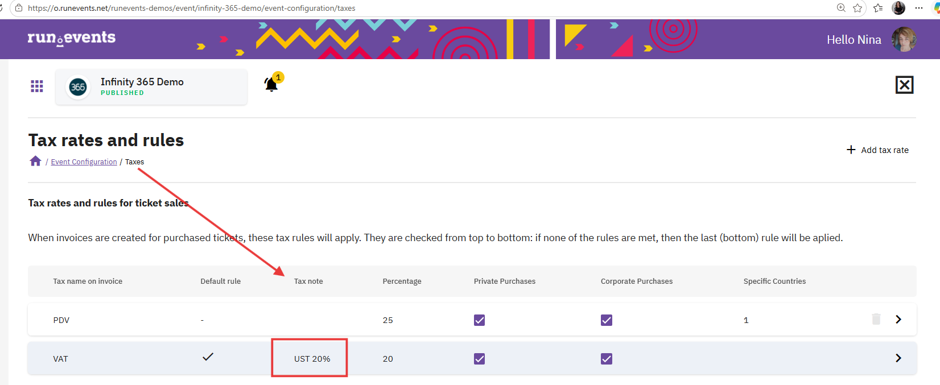
Task: Select the PDV tax name cell
Action: tap(62, 320)
